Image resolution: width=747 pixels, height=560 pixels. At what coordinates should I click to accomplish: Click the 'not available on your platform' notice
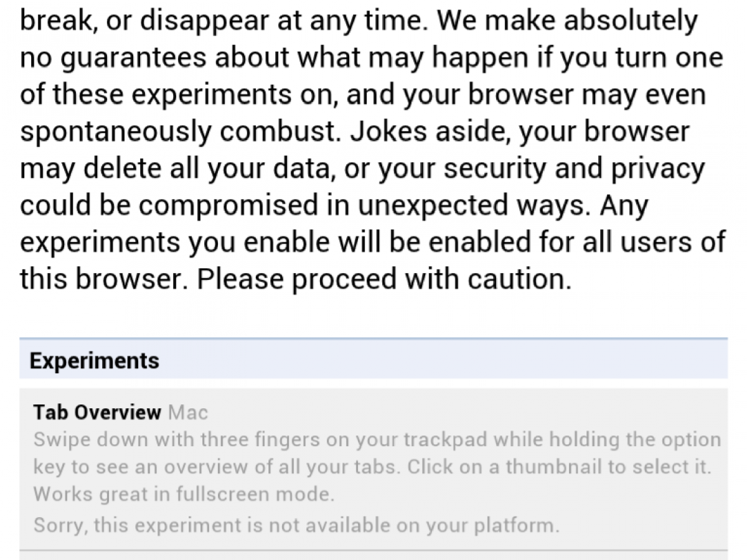click(296, 525)
